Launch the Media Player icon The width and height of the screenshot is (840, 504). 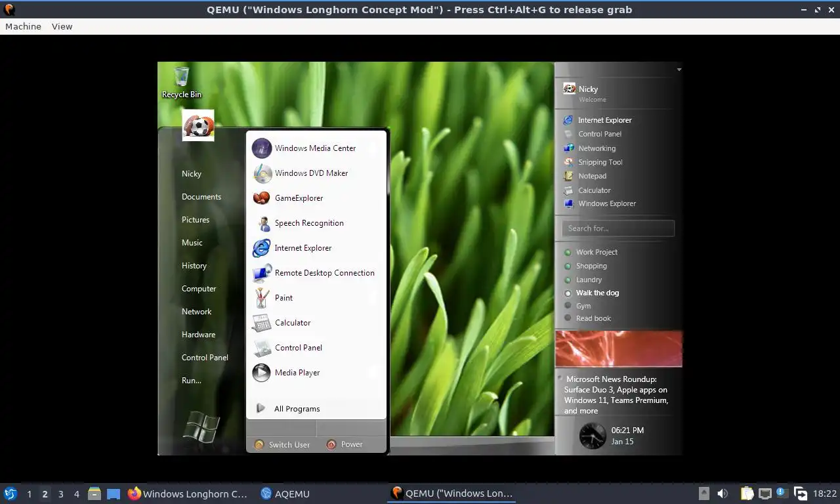tap(262, 373)
